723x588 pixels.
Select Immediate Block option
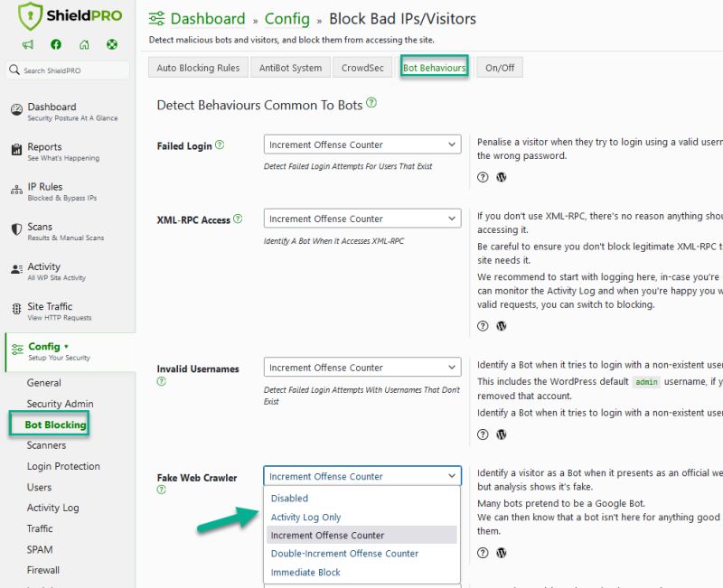(x=362, y=573)
